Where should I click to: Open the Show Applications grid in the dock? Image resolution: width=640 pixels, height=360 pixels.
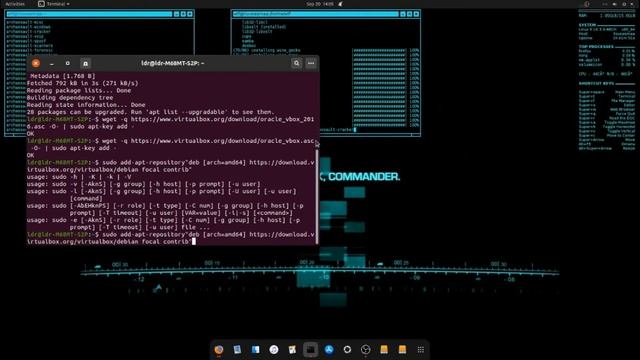click(x=421, y=349)
